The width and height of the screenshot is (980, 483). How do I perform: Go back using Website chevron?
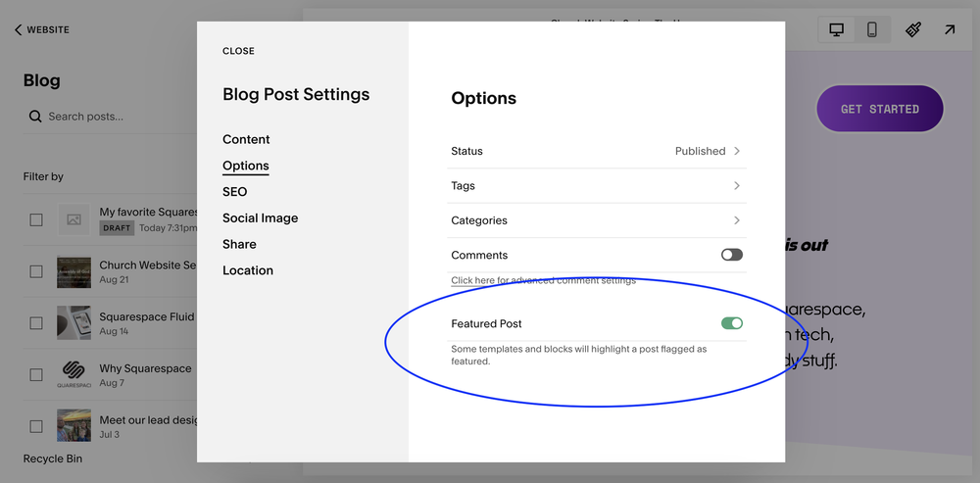(x=18, y=30)
